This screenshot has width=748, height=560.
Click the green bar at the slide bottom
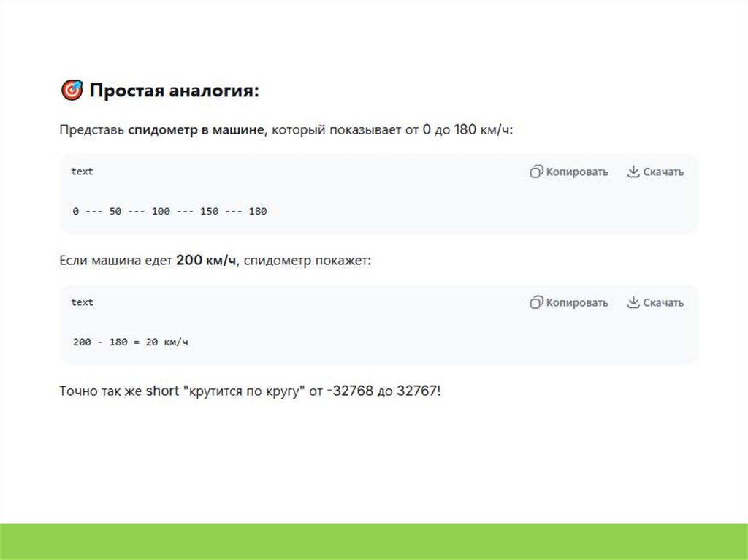374,541
